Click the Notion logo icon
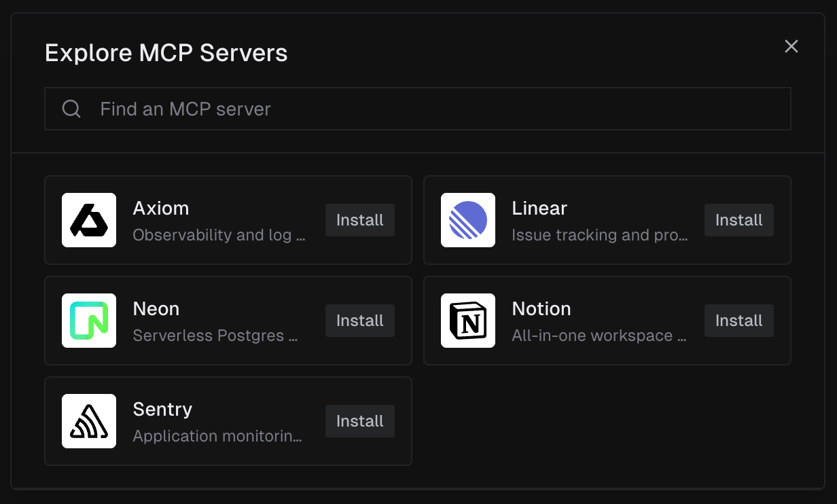This screenshot has width=837, height=504. [x=468, y=321]
